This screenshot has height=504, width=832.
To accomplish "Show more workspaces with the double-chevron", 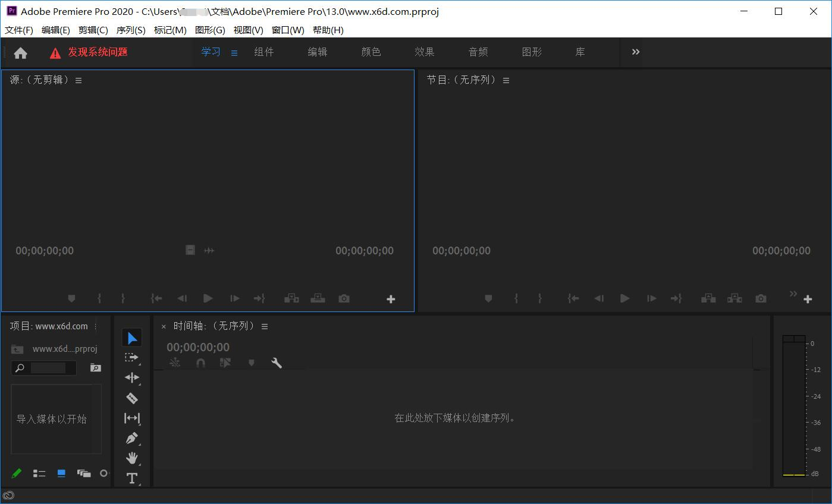I will pos(636,52).
